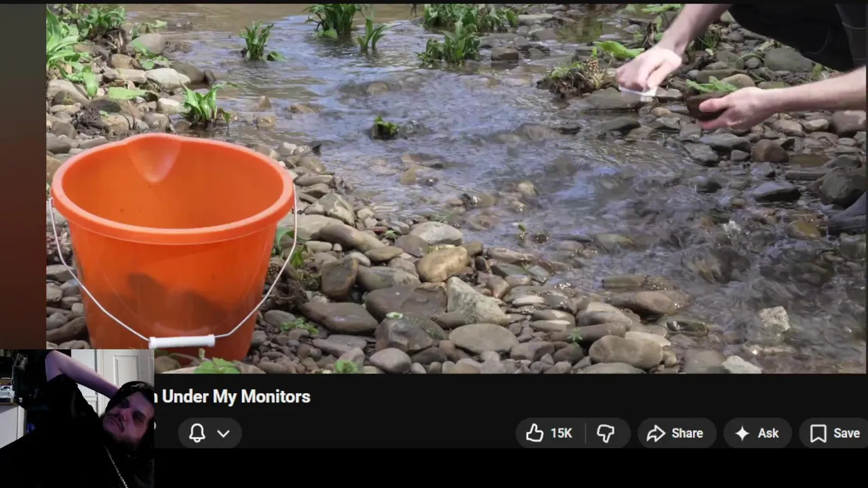Click the thumbs-down dislike icon
The height and width of the screenshot is (488, 868).
click(x=606, y=433)
